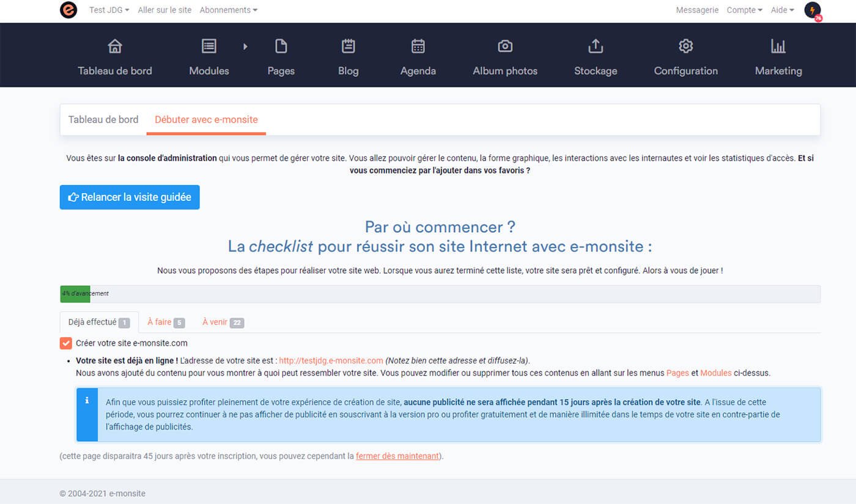Follow the Pages link in the text

tap(677, 373)
